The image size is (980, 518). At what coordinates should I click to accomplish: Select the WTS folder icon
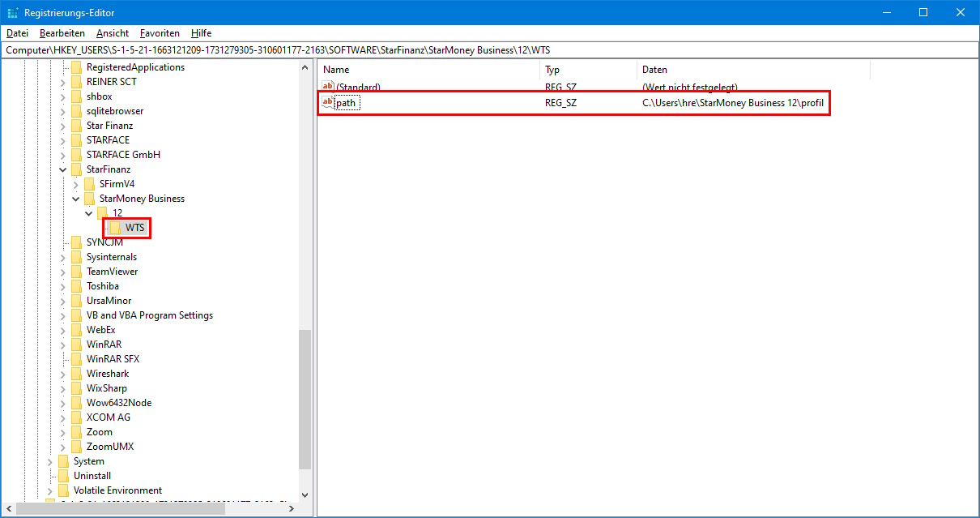pos(116,228)
